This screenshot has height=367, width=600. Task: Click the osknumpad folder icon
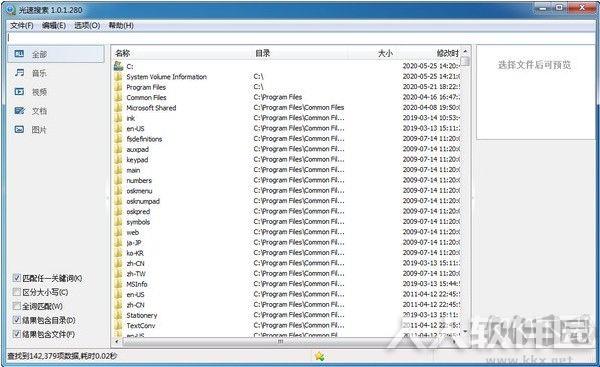[x=118, y=201]
